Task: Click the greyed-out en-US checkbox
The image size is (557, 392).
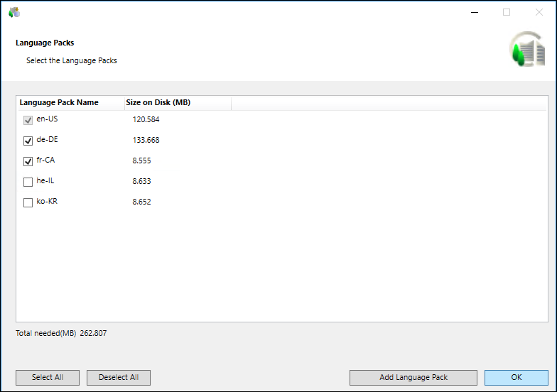Action: point(28,120)
